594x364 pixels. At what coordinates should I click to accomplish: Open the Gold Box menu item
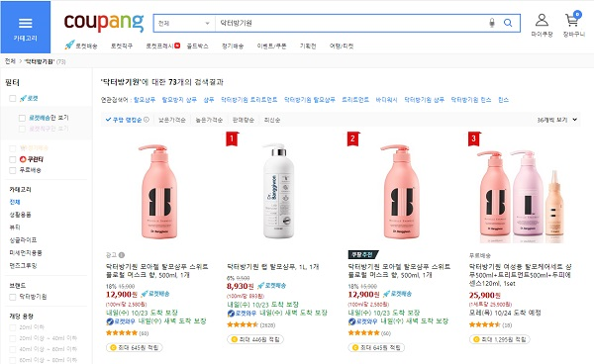pos(197,45)
